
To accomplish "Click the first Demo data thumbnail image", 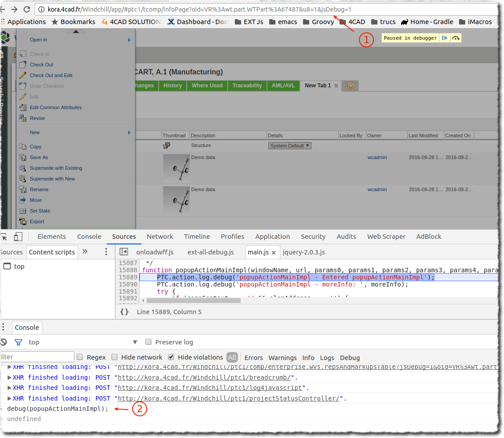I will [176, 168].
